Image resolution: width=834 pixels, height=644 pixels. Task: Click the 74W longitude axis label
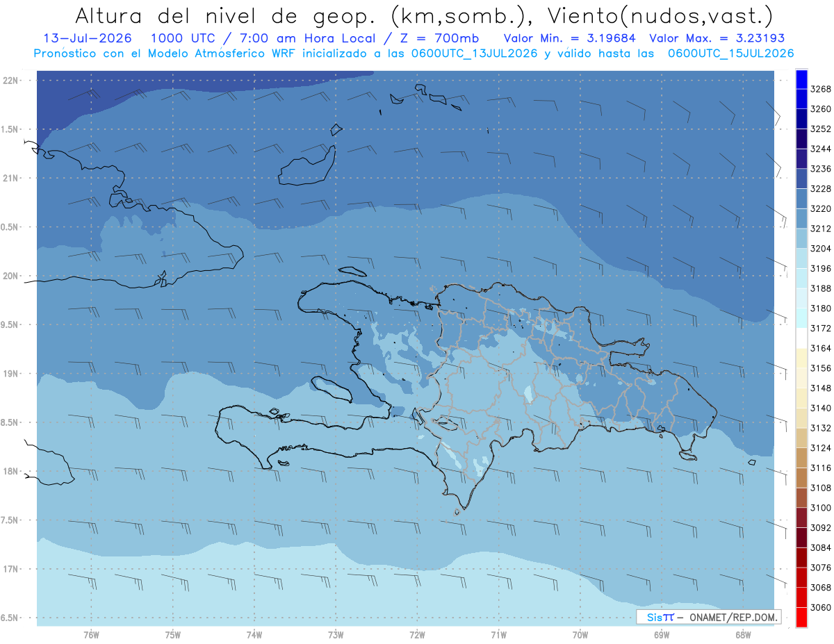(254, 636)
